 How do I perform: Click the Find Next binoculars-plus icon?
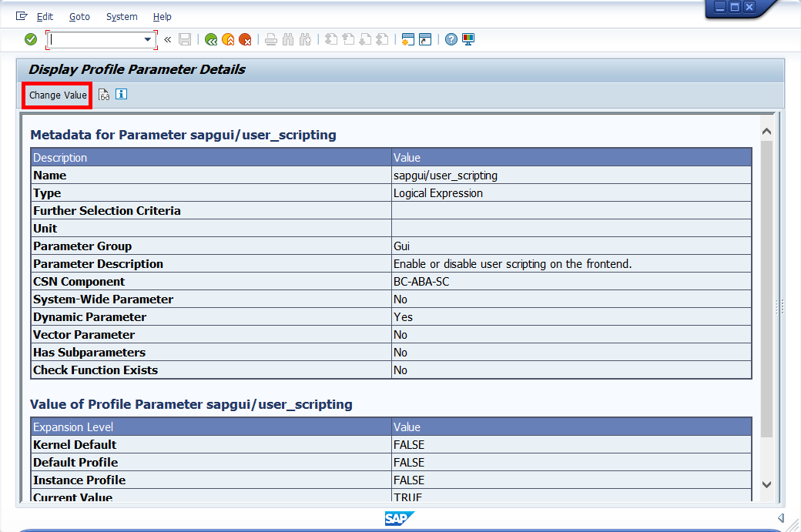(306, 39)
